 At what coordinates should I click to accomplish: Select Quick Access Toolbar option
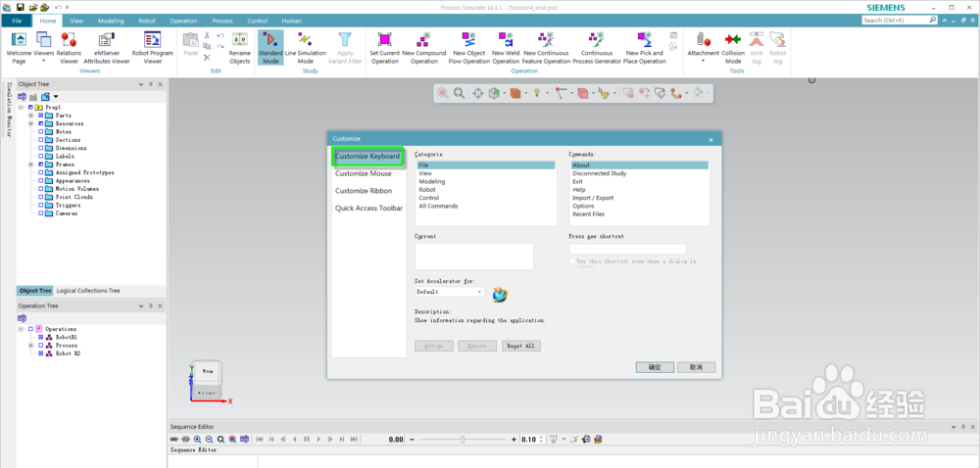[x=368, y=209]
